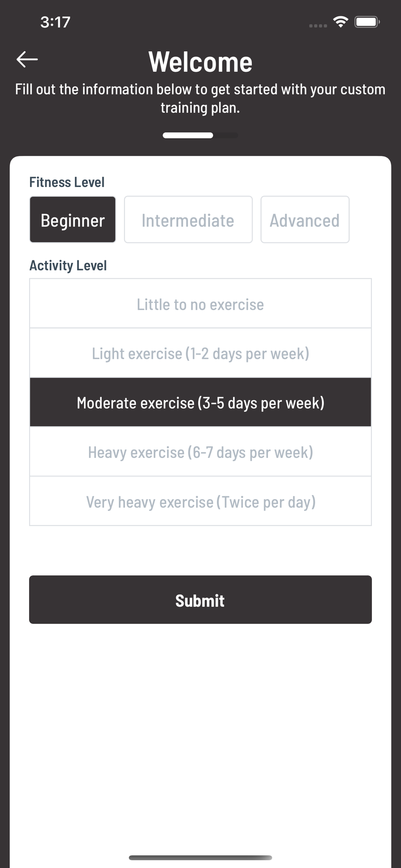Tap the white progress step indicator
Screen dimensions: 401x868
[x=188, y=135]
